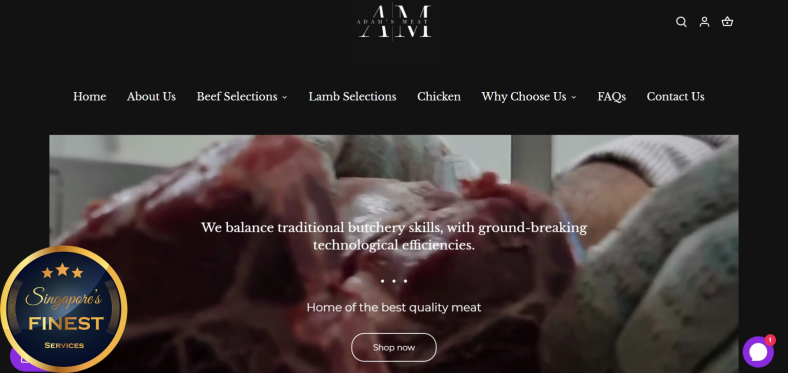Open the shopping basket icon
The width and height of the screenshot is (788, 373).
pos(727,22)
